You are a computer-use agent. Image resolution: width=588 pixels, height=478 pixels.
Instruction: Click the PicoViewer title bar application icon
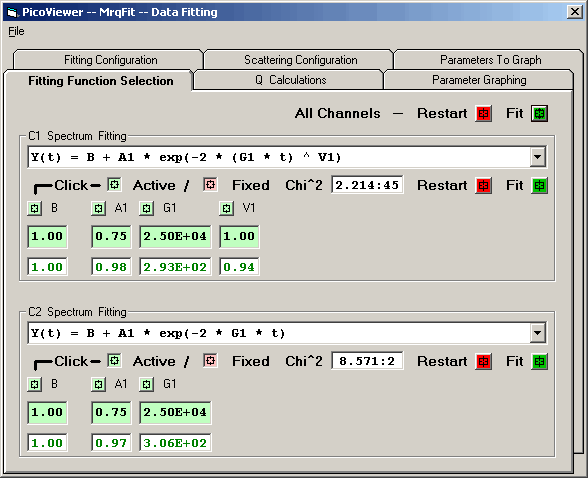click(x=12, y=12)
